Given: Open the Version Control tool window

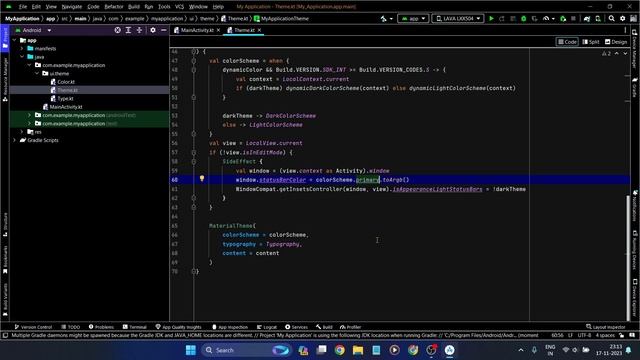Looking at the screenshot, I should coord(33,327).
